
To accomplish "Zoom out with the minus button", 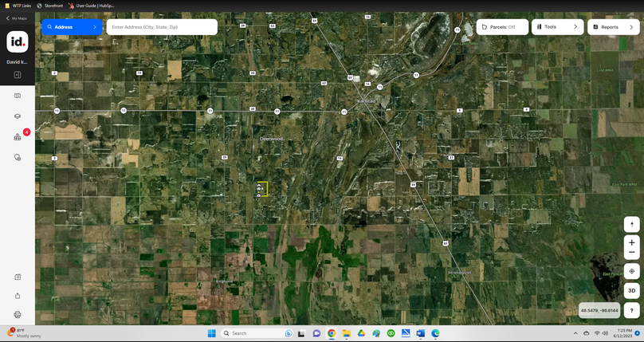I will (x=631, y=253).
